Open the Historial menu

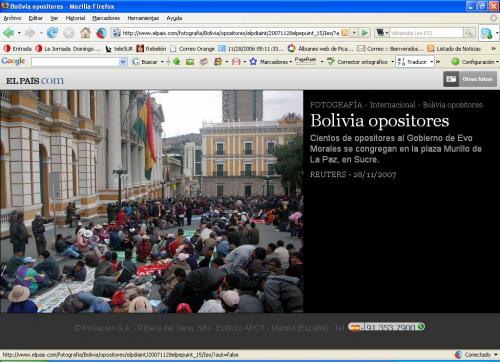click(75, 18)
